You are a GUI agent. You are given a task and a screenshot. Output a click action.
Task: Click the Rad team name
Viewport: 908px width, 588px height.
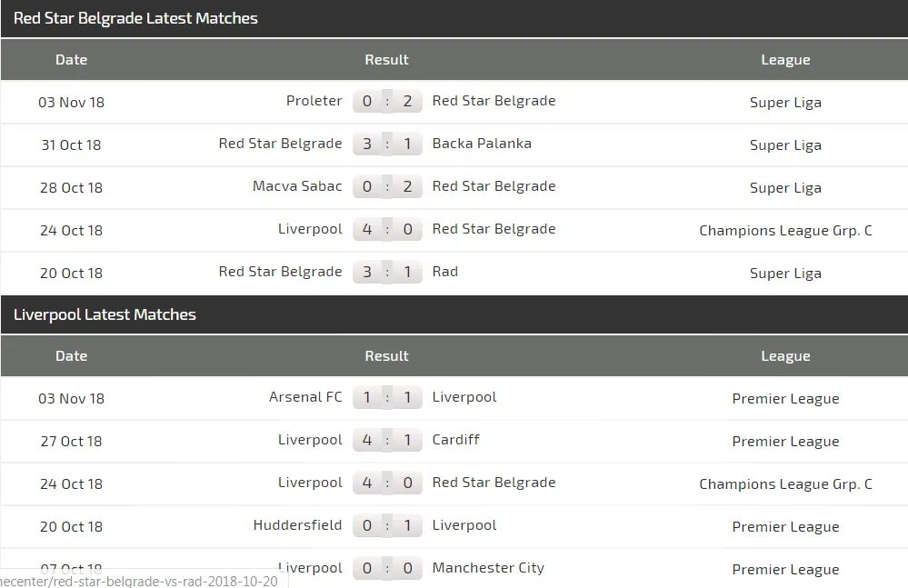tap(444, 272)
